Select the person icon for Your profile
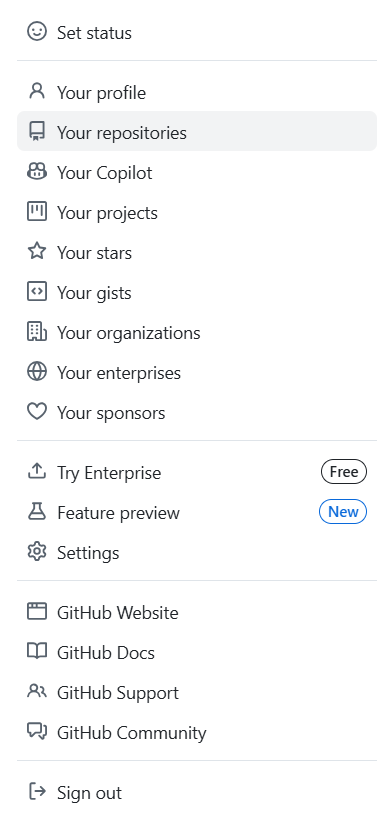 pyautogui.click(x=36, y=92)
